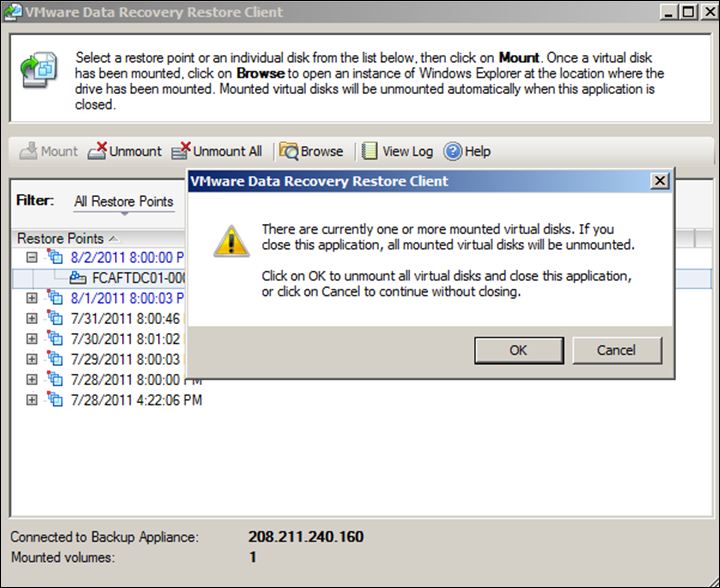Sort by the Restore Points column header
The width and height of the screenshot is (720, 588).
click(60, 238)
